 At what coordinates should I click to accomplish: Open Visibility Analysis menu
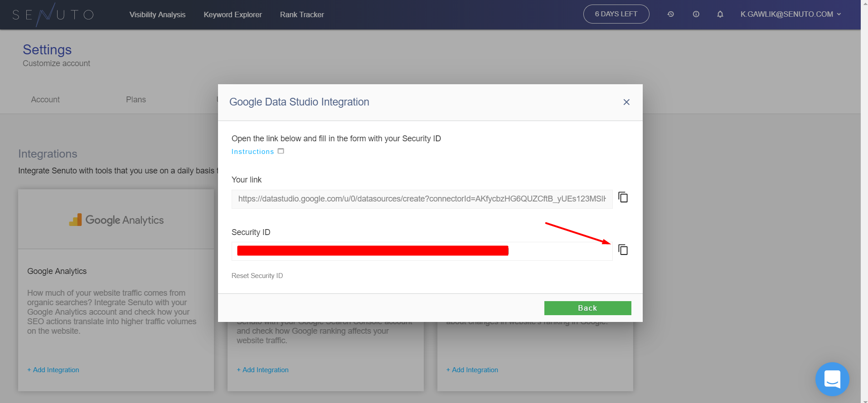(x=157, y=14)
